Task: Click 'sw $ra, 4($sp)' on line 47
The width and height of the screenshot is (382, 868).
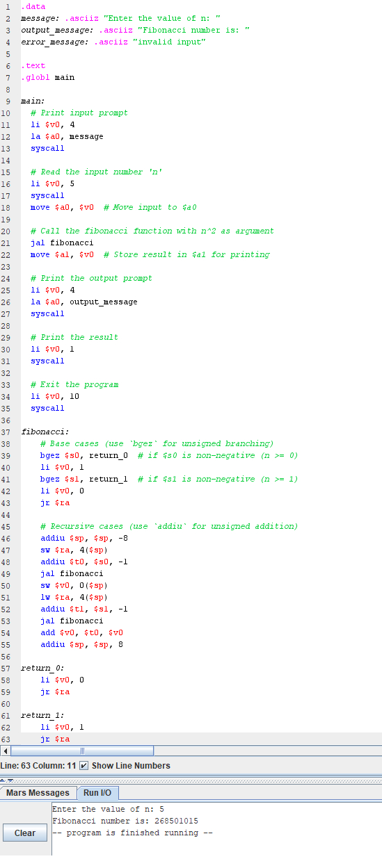Action: pos(74,550)
